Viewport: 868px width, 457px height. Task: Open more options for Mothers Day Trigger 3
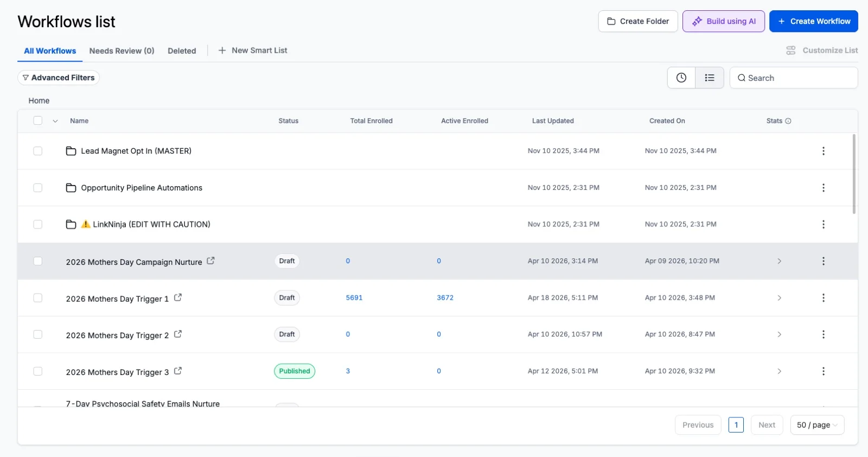tap(824, 371)
